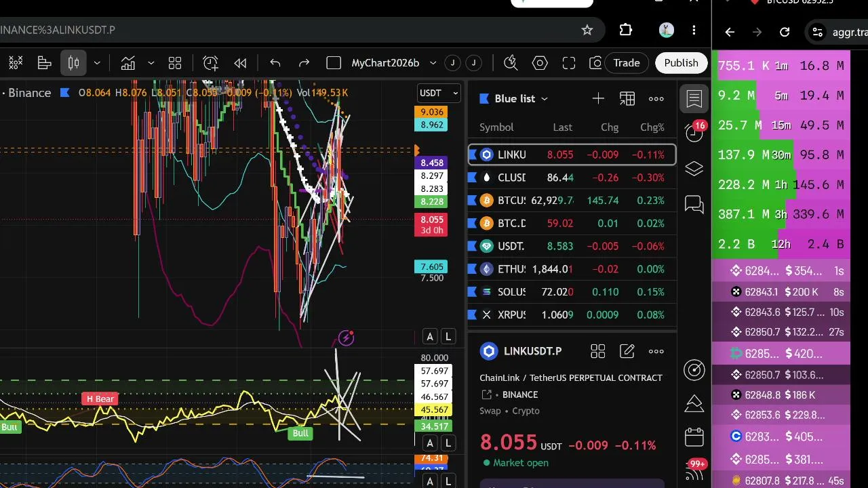
Task: Click the Trade button
Action: [x=627, y=63]
